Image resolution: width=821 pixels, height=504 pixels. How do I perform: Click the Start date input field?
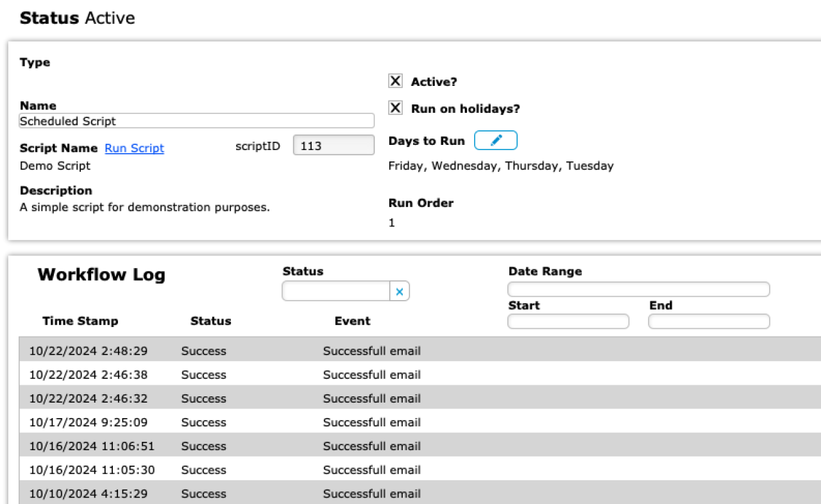tap(568, 321)
